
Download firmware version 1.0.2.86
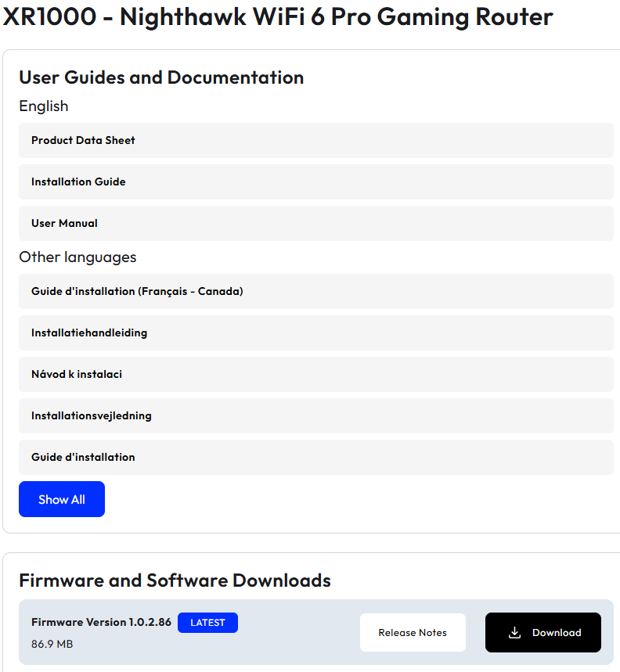click(542, 633)
